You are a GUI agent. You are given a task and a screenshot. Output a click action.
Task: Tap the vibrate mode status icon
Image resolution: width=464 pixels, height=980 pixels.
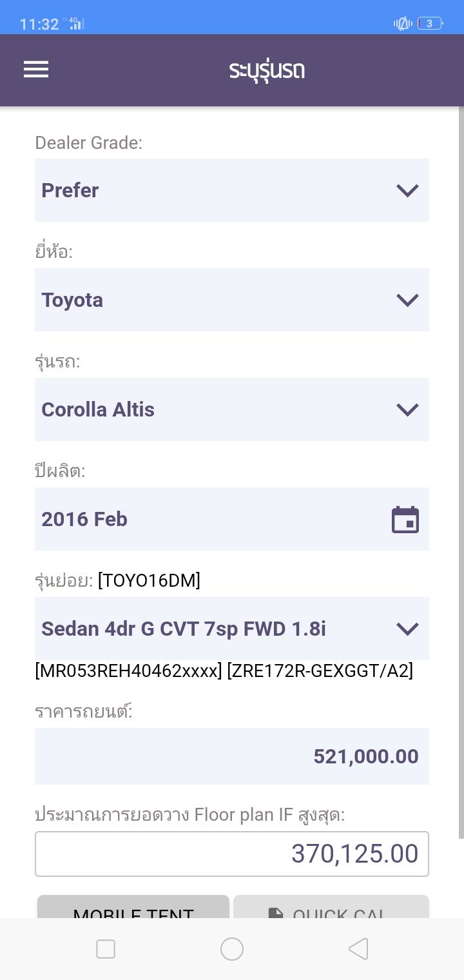403,24
